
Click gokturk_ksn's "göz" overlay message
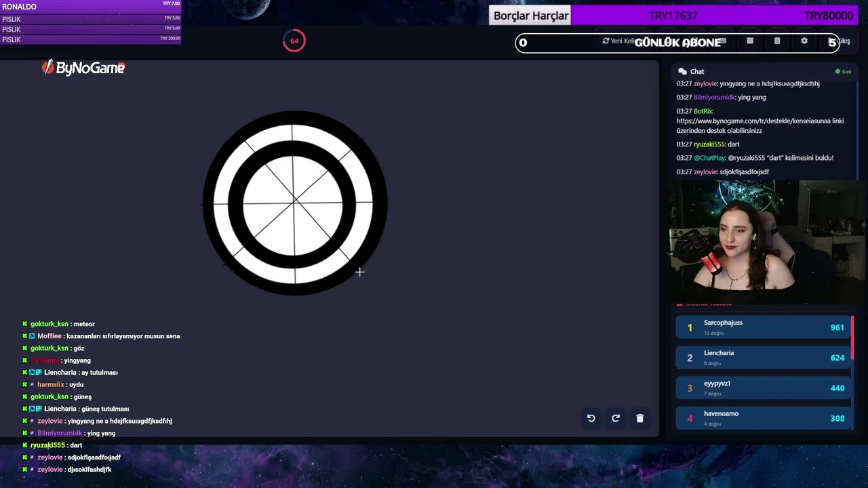54,348
